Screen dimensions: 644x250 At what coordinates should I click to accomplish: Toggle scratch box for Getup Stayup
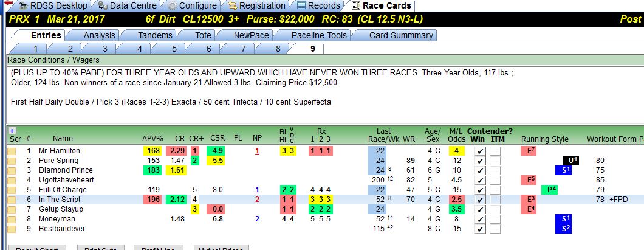[12, 209]
